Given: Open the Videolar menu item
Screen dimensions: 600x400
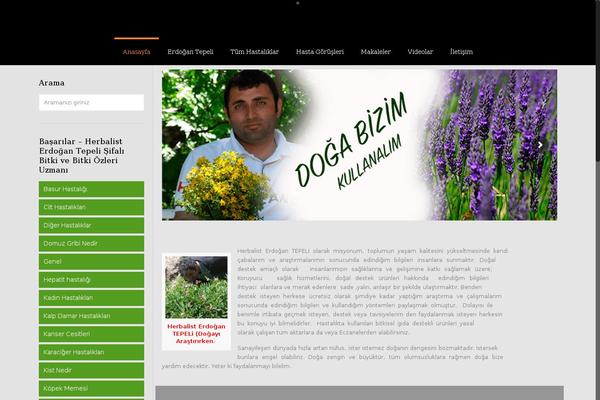Looking at the screenshot, I should coord(420,52).
